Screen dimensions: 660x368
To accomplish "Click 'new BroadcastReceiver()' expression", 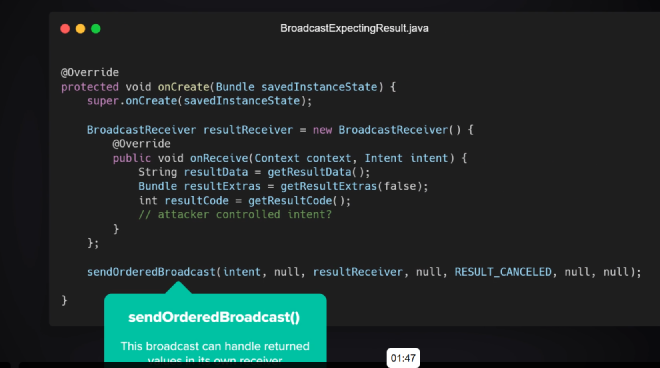I will click(x=387, y=130).
